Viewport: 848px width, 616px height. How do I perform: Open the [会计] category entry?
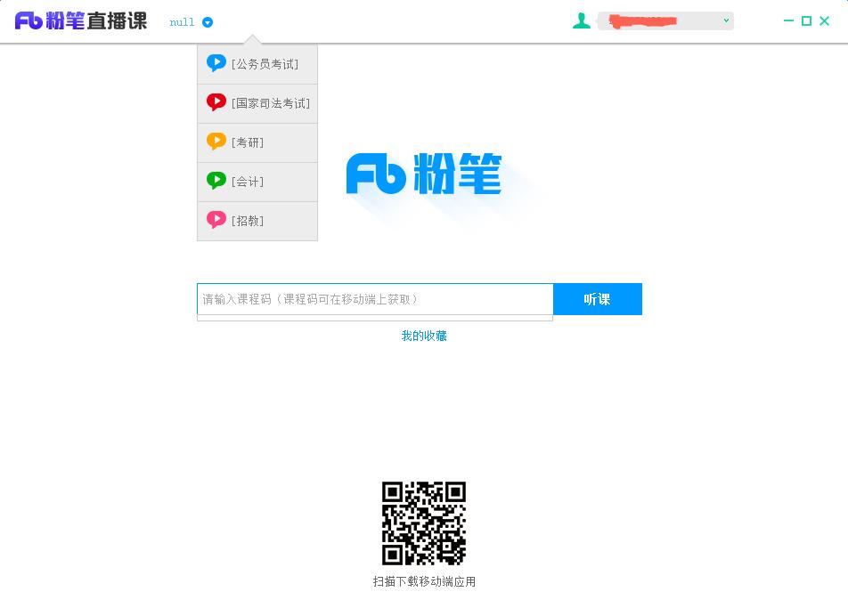(257, 182)
